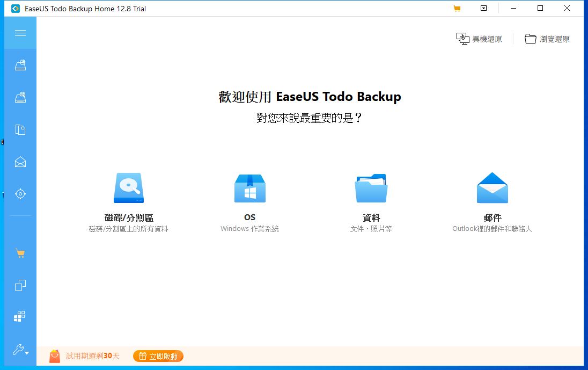Screen dimensions: 588x370
Task: Minimize the EaseUS Todo Backup window
Action: coord(513,8)
